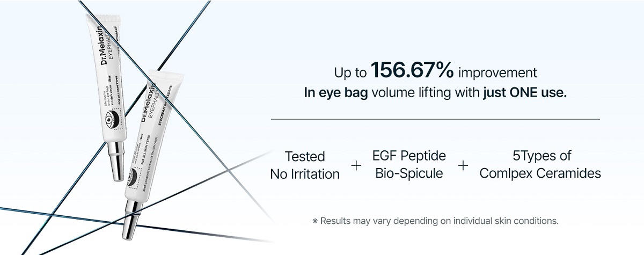Click '5Types of Comlpex Ceramides' text
The width and height of the screenshot is (644, 255).
[x=540, y=165]
